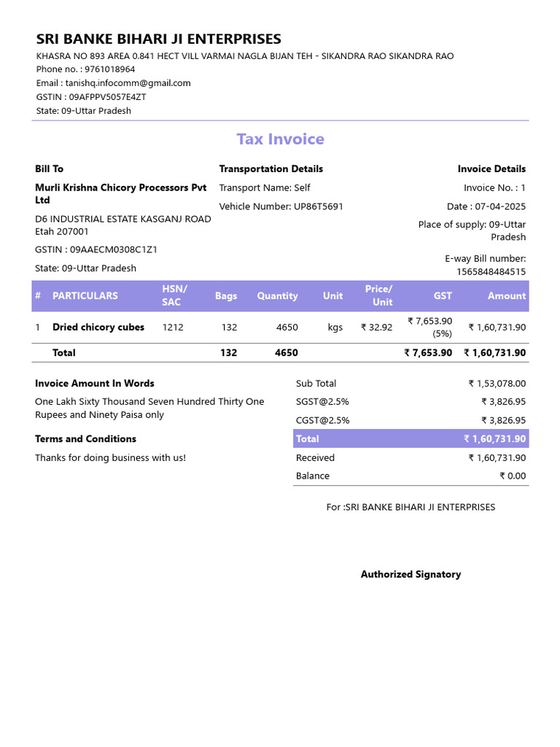Viewport: 560px width, 747px height.
Task: Select buyer name Murli Krishna Chicory Processors Pvt Ltd
Action: pos(121,194)
